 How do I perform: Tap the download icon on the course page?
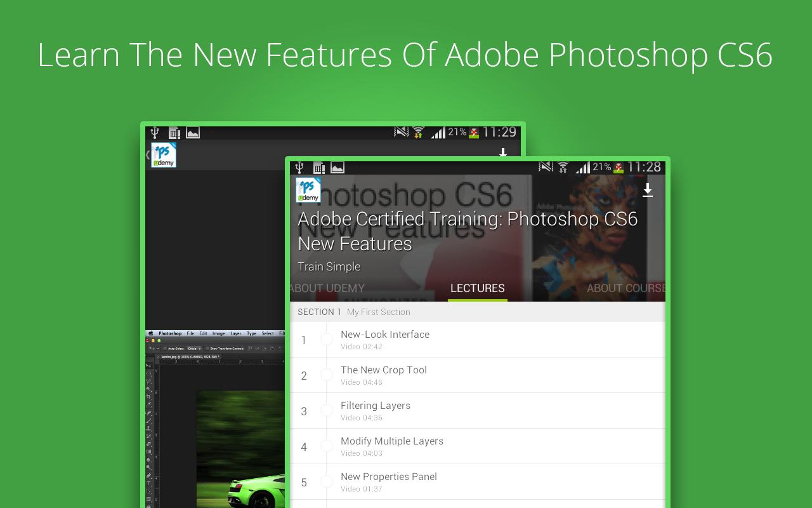[x=648, y=190]
